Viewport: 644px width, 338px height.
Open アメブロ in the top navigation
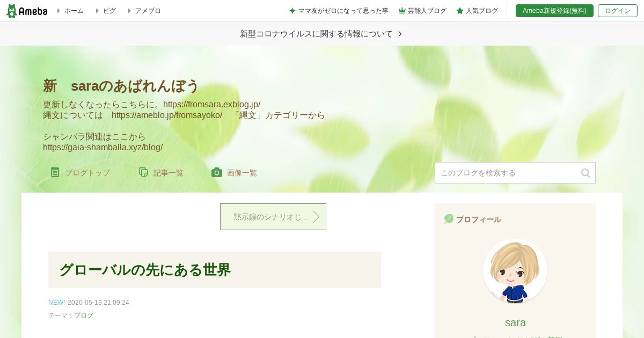click(148, 11)
